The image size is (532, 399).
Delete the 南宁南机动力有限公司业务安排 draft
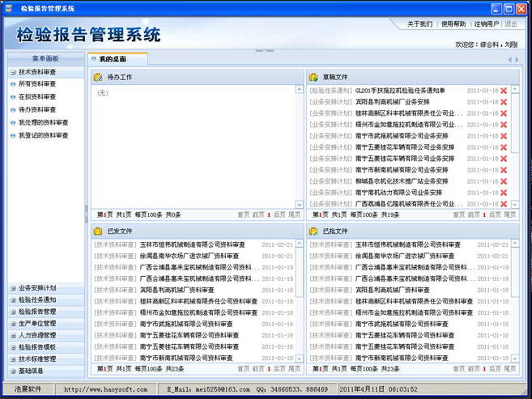point(504,193)
